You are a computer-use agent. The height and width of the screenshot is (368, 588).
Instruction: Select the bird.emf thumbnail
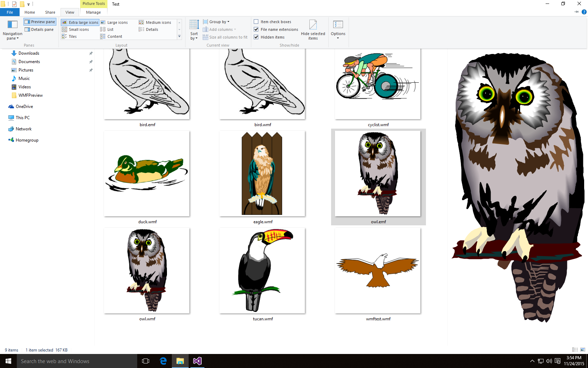pos(147,84)
